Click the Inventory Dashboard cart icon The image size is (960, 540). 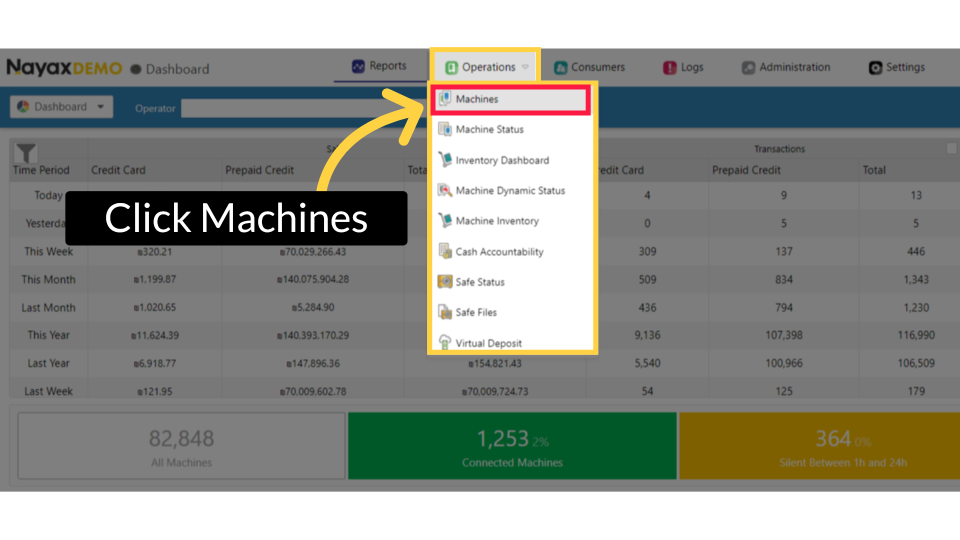pos(445,160)
